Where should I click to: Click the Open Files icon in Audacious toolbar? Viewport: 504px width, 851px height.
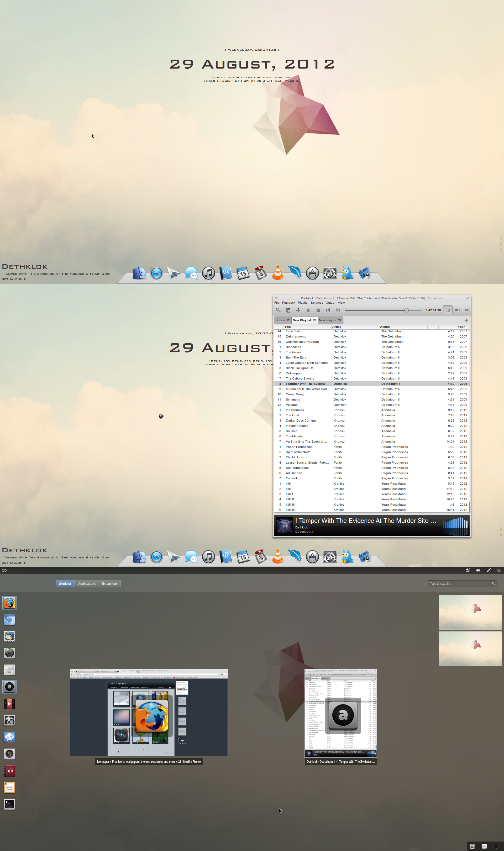[288, 310]
